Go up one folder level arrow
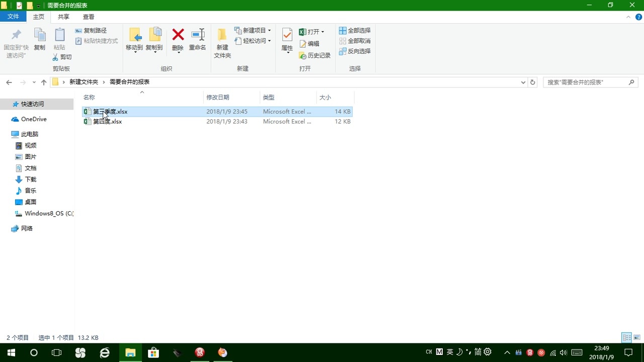 [44, 82]
